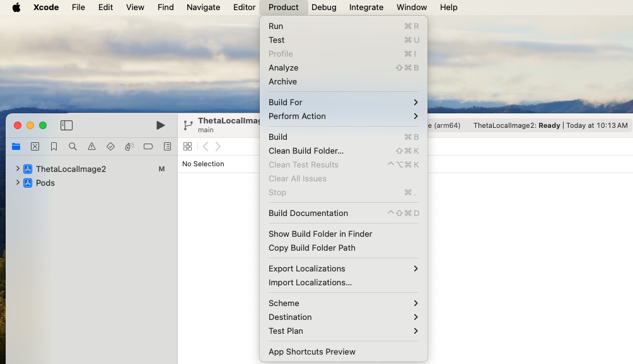Click the git branch icon in toolbar
633x364 pixels.
point(188,125)
